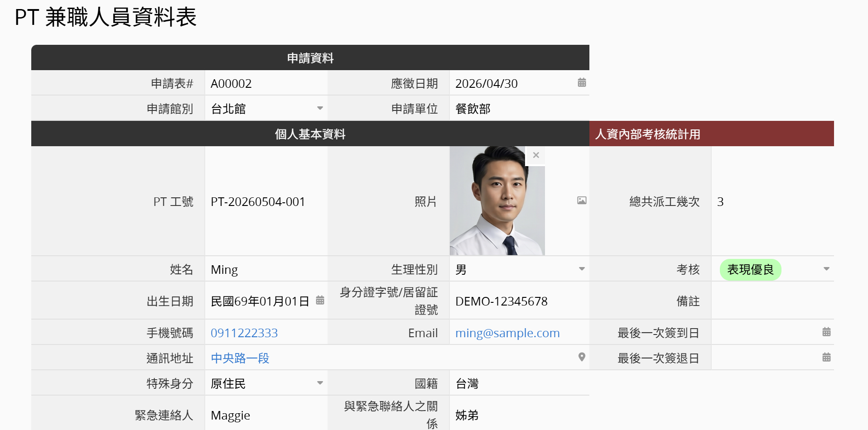Click the 與緊急聯絡人之關係 label
Image resolution: width=868 pixels, height=430 pixels.
tap(391, 415)
